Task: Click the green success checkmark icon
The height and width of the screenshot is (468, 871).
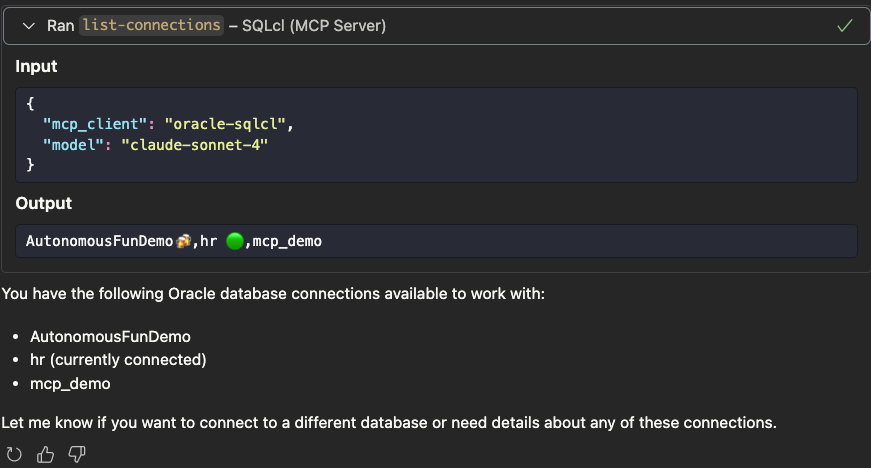Action: click(x=844, y=26)
